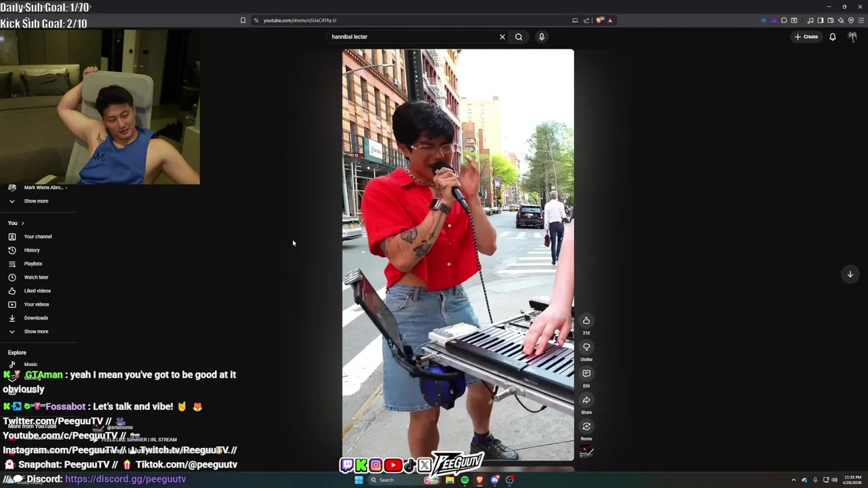Open the Short's comments
Viewport: 868px width, 488px height.
click(x=587, y=373)
